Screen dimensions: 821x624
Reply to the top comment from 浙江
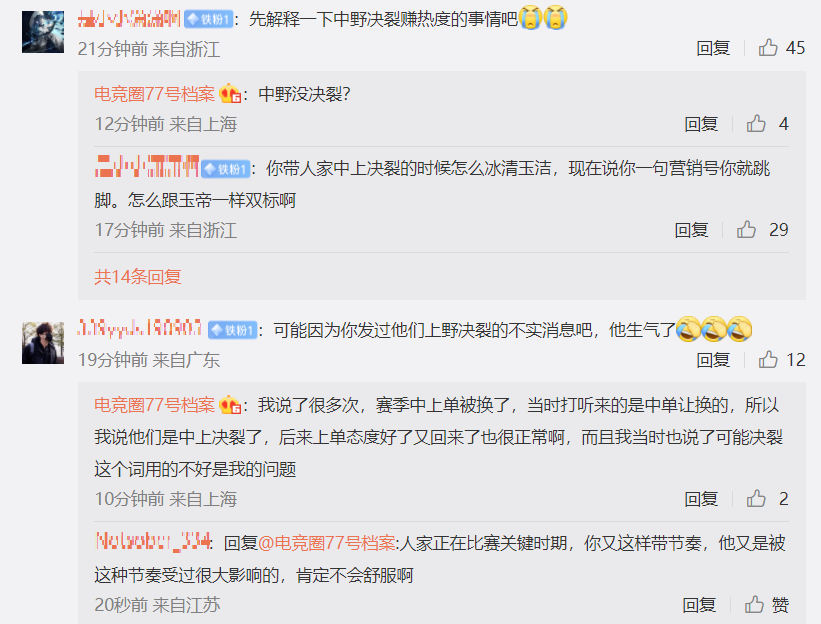tap(713, 48)
